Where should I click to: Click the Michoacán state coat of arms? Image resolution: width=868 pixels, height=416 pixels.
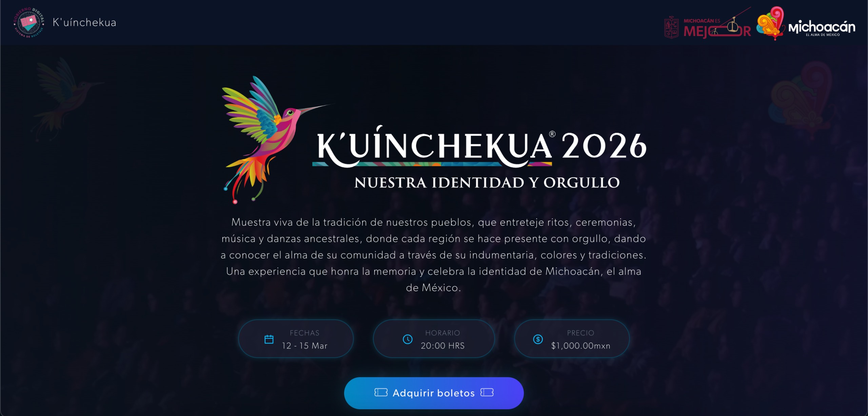[x=671, y=27]
